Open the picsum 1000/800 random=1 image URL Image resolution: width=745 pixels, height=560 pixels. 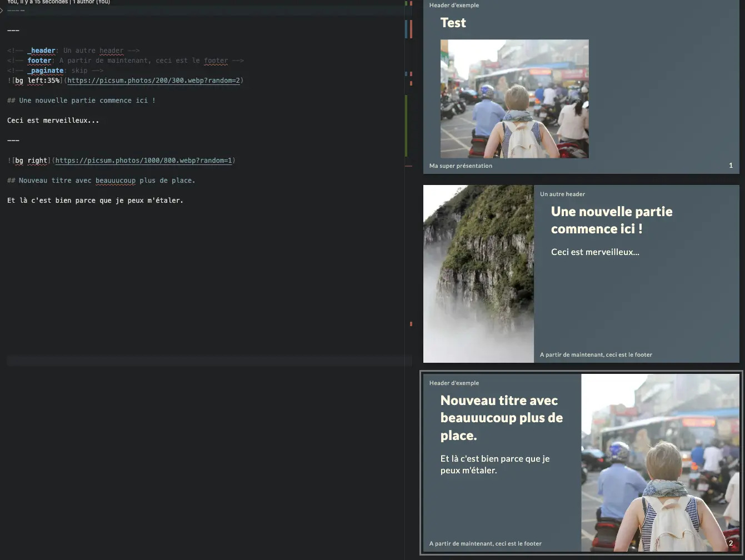click(143, 161)
